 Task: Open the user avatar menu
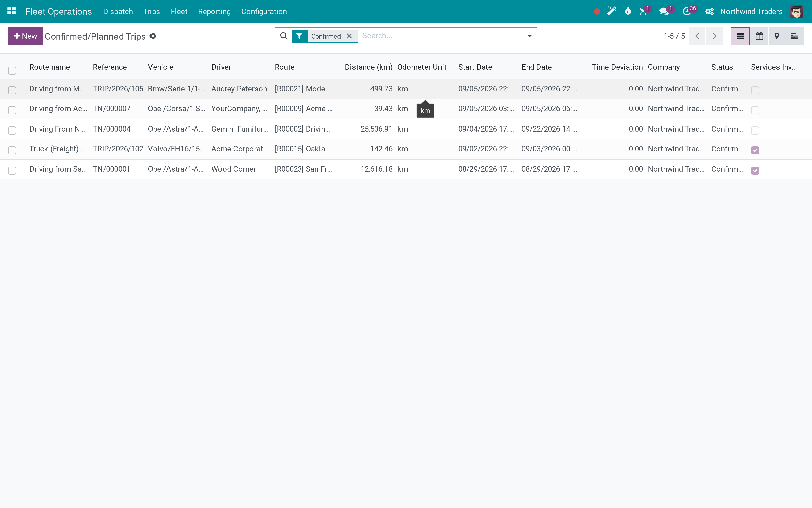796,12
